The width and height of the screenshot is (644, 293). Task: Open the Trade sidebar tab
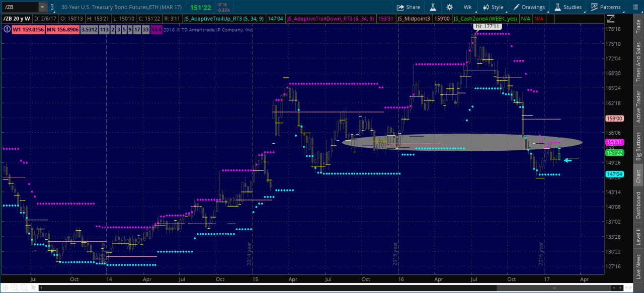click(x=638, y=25)
